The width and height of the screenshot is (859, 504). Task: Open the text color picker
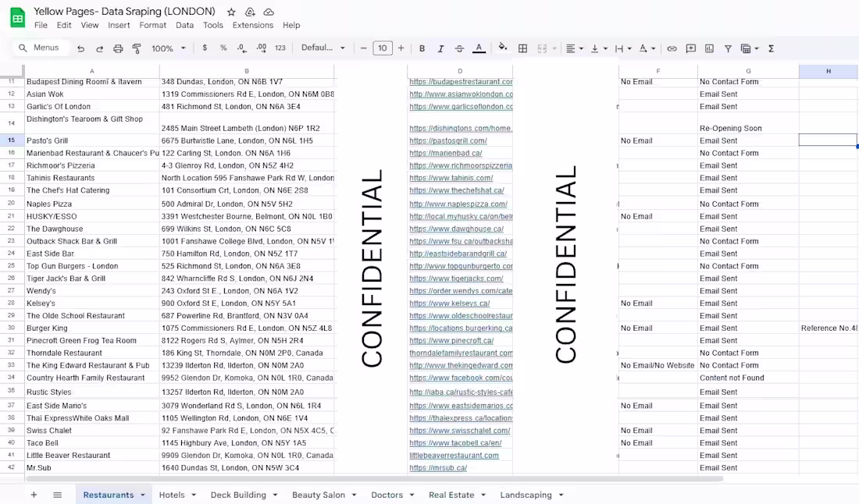pos(479,48)
